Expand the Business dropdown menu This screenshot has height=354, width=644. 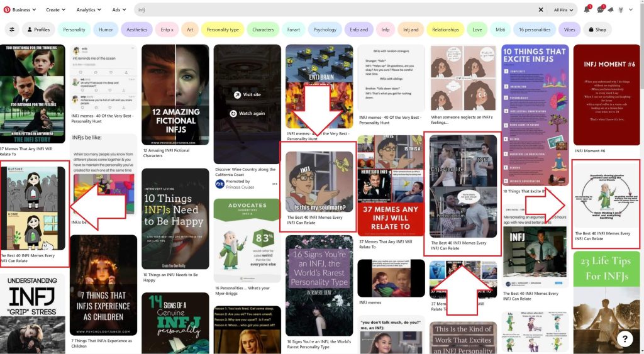coord(24,10)
